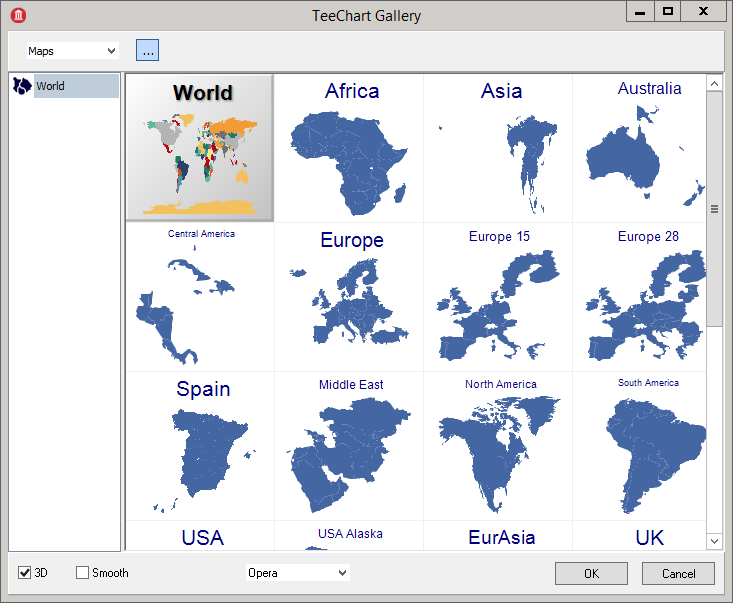Open the Maps category dropdown
Image resolution: width=733 pixels, height=603 pixels.
[x=72, y=50]
